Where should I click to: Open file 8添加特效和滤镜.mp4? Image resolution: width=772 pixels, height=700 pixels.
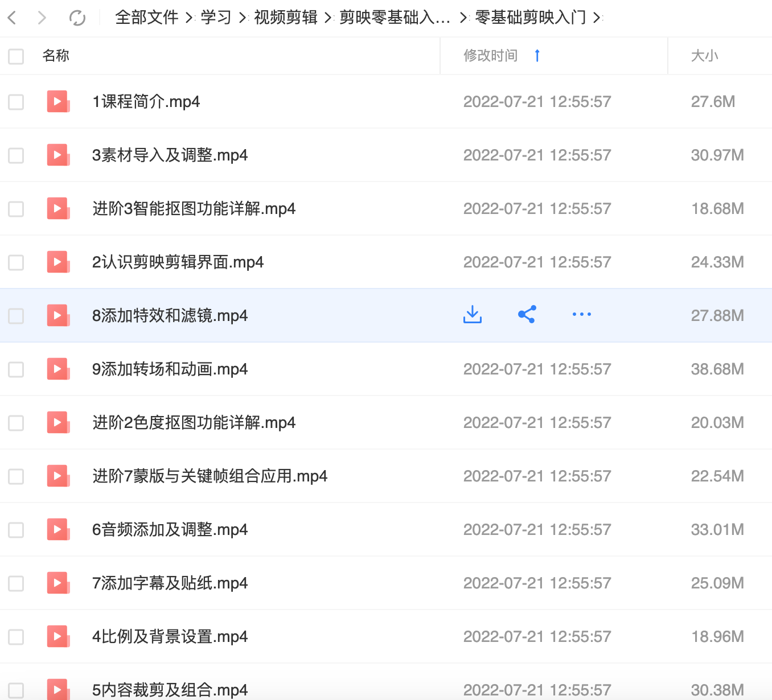pos(170,316)
